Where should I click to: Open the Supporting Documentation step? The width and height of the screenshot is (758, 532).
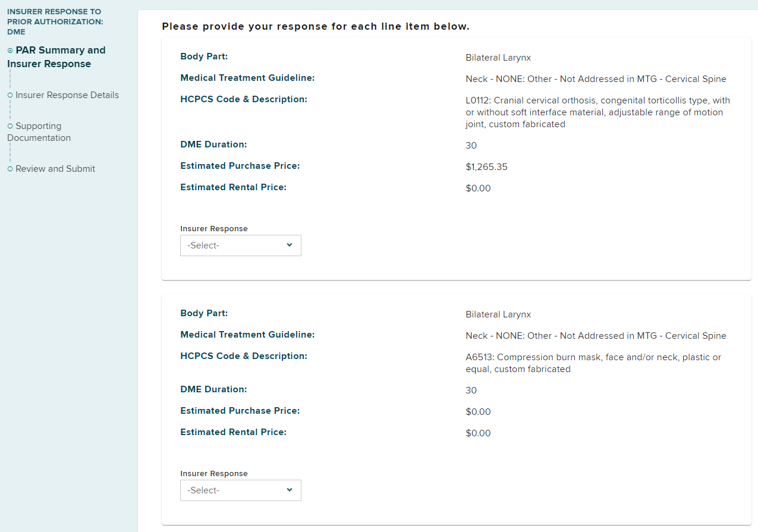[x=39, y=132]
